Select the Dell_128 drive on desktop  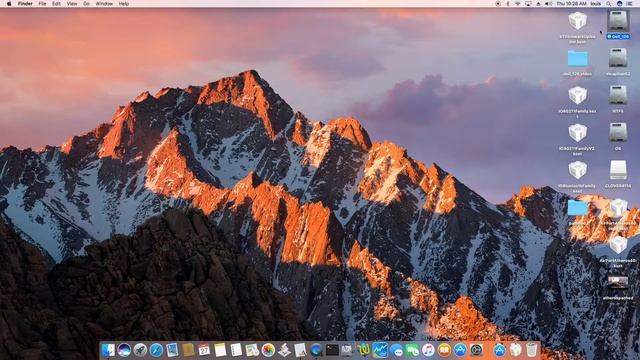tap(618, 21)
